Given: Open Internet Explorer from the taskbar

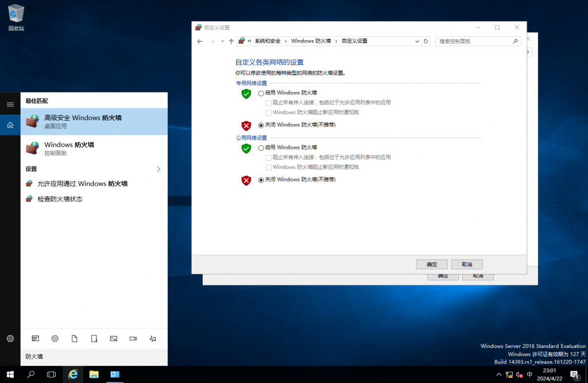Looking at the screenshot, I should click(x=73, y=374).
